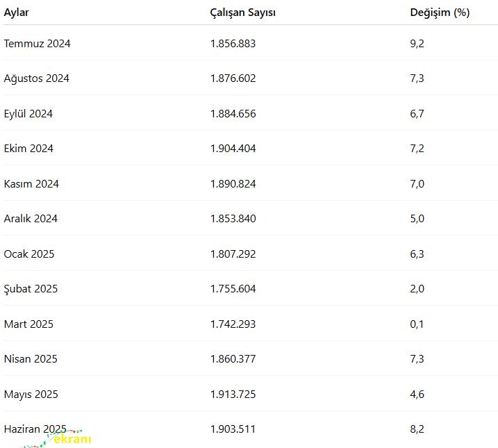
Task: Select the Haziran 2025 row label
Action: tap(35, 429)
